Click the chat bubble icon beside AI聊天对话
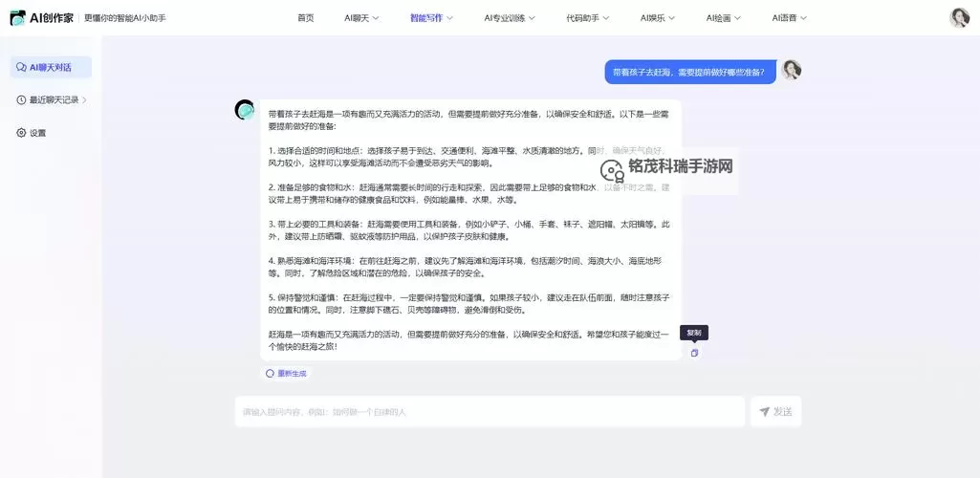Screen dimensions: 980x478 click(x=21, y=67)
